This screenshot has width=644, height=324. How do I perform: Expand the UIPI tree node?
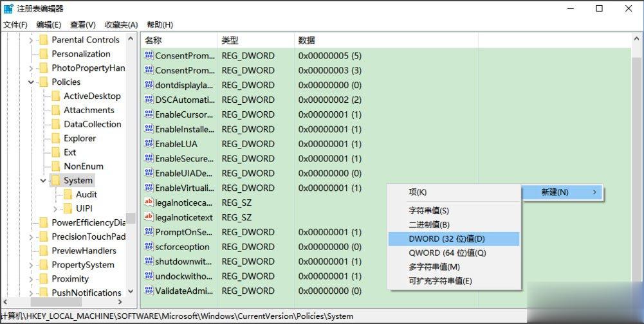click(x=55, y=209)
